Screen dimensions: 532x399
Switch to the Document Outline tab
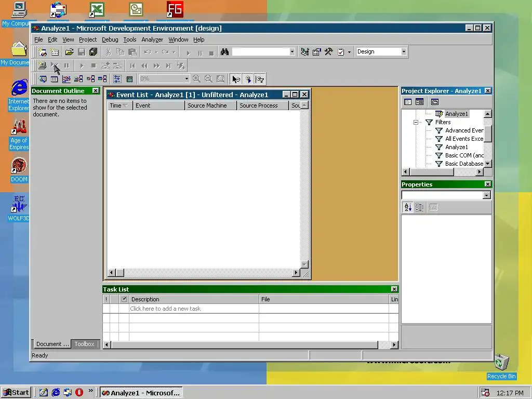(x=52, y=344)
